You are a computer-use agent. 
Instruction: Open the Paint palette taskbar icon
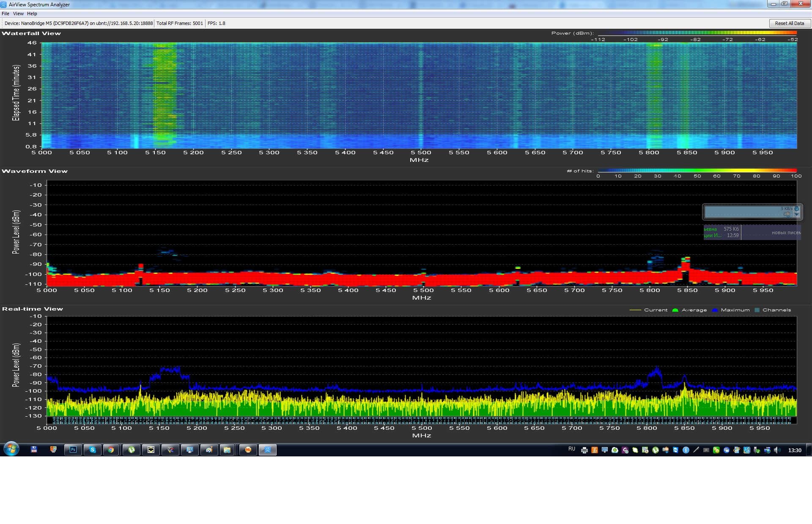[x=209, y=450]
